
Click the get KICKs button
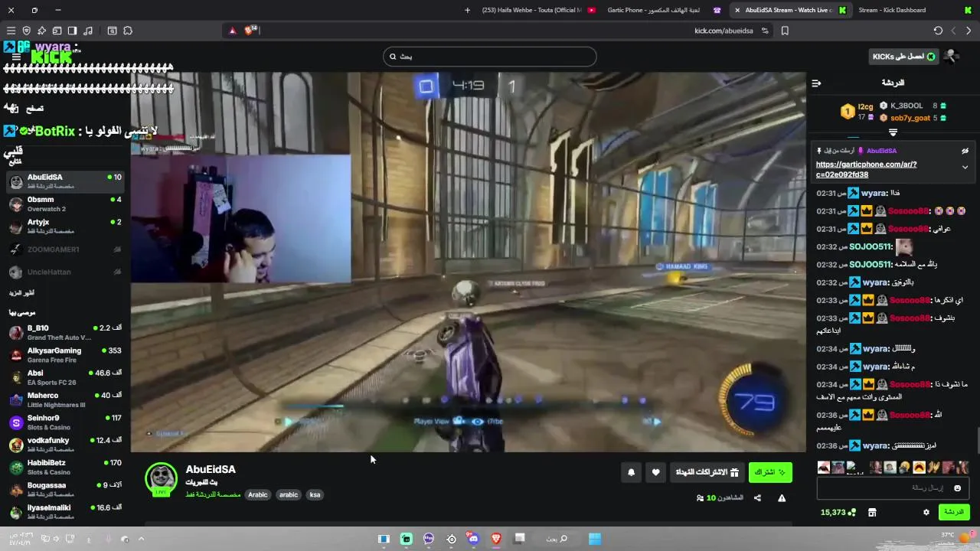[903, 57]
